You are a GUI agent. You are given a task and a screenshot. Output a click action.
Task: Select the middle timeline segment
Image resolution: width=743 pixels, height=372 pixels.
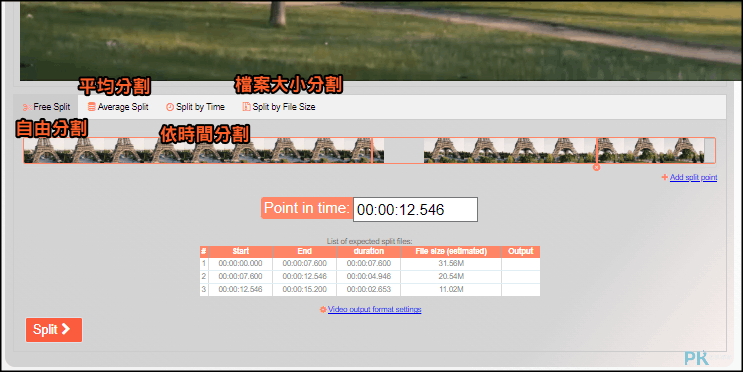(484, 150)
